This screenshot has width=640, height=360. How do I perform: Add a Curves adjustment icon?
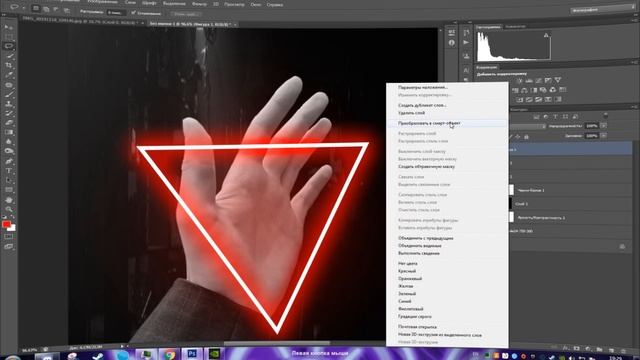point(539,81)
